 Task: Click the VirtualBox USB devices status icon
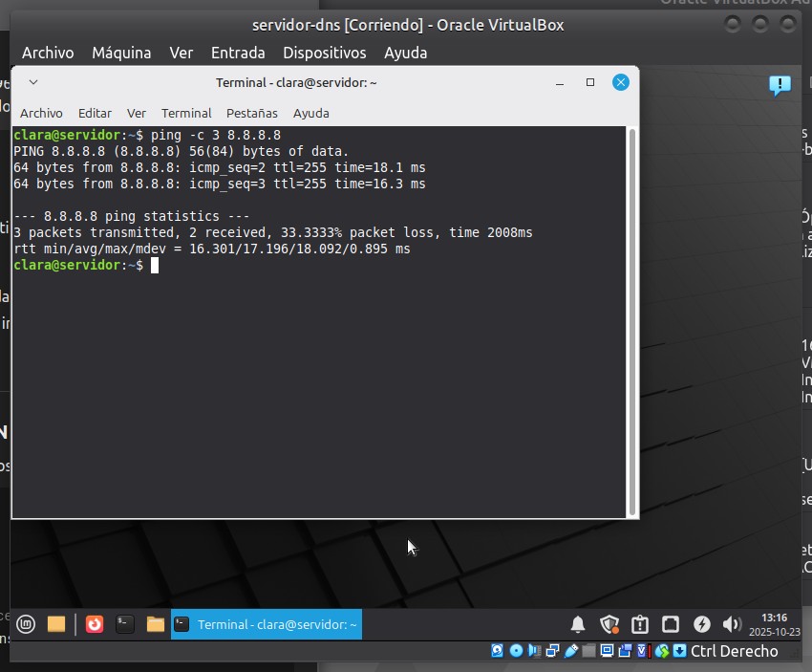click(x=571, y=651)
